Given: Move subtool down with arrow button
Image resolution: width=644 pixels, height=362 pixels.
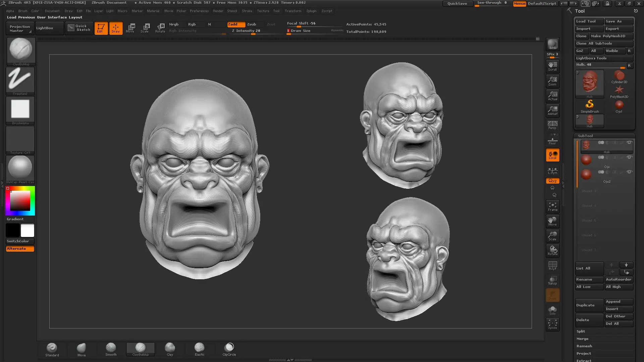Looking at the screenshot, I should (x=626, y=265).
